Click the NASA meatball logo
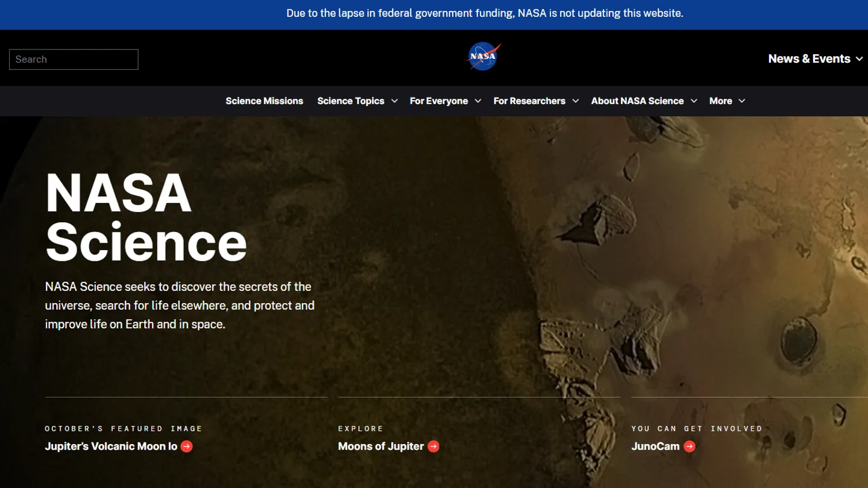Screen dimensions: 868x488 tap(484, 57)
